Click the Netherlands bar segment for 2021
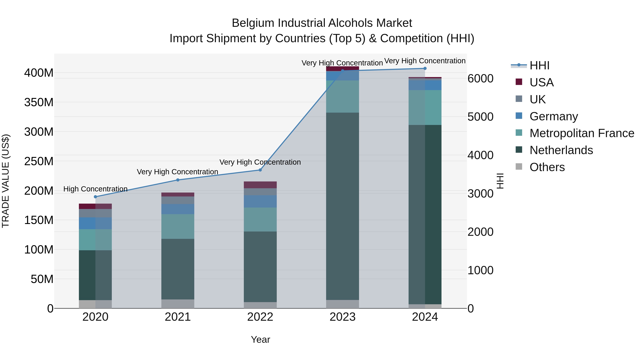The height and width of the screenshot is (362, 644). pyautogui.click(x=178, y=269)
